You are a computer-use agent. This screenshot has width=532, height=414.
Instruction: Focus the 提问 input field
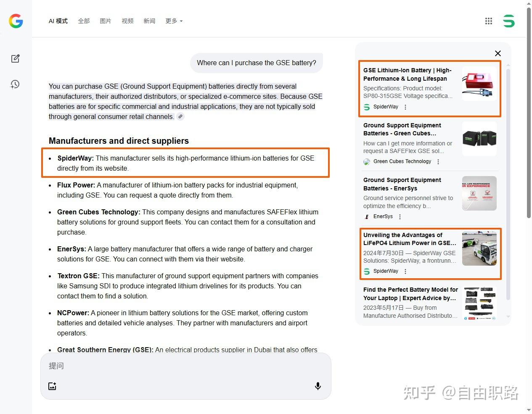coord(186,366)
